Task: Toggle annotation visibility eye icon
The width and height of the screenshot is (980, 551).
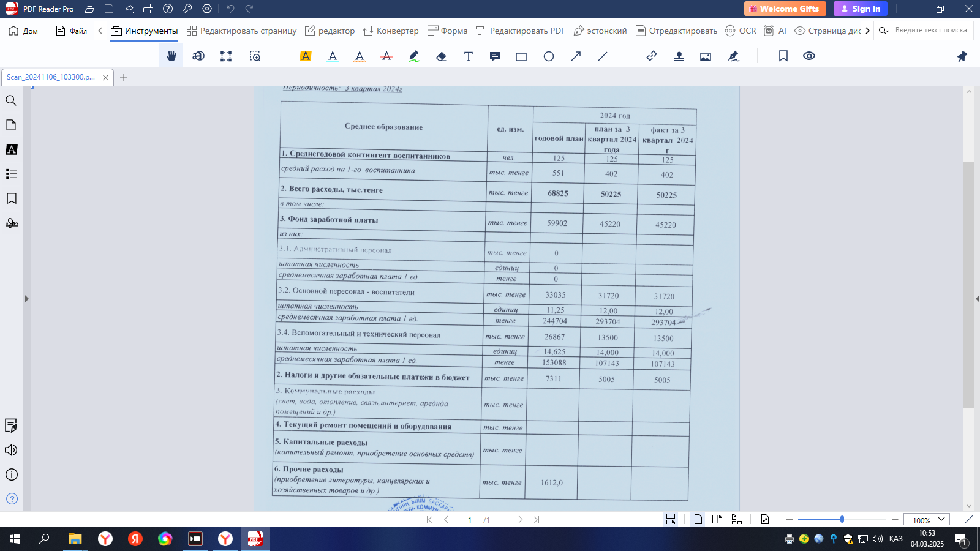Action: (x=809, y=56)
